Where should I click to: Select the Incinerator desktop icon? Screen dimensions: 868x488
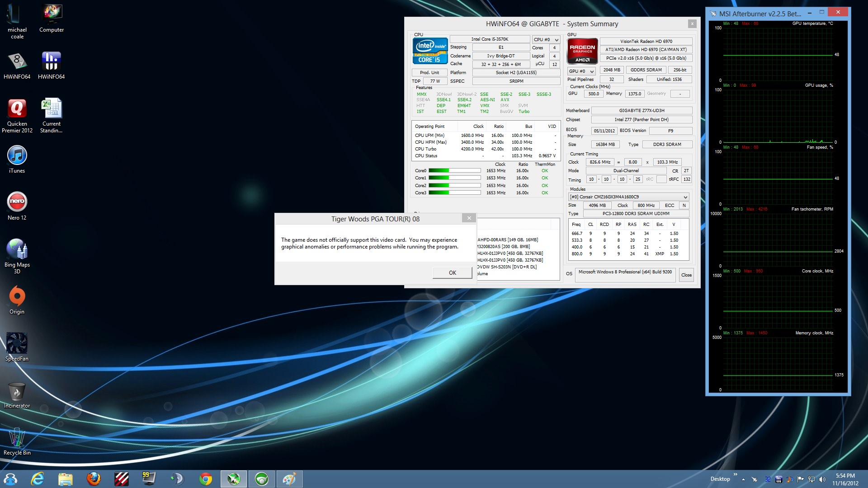point(17,394)
